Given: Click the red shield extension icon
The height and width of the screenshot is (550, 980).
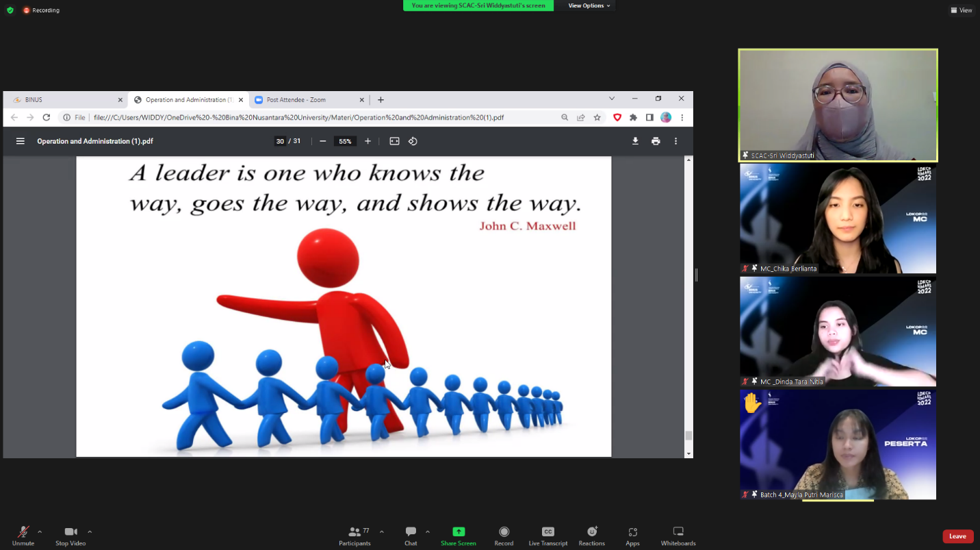Looking at the screenshot, I should click(617, 118).
